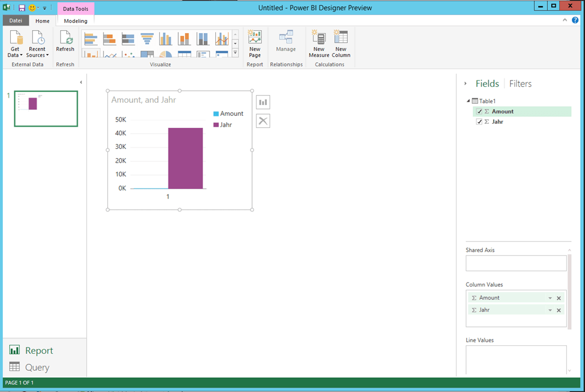Select the Data Tools contextual tab
Viewport: 585px width, 392px height.
(x=76, y=9)
